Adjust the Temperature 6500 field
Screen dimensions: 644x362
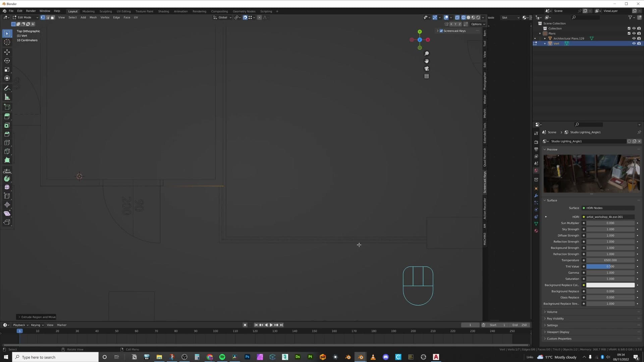pos(610,260)
